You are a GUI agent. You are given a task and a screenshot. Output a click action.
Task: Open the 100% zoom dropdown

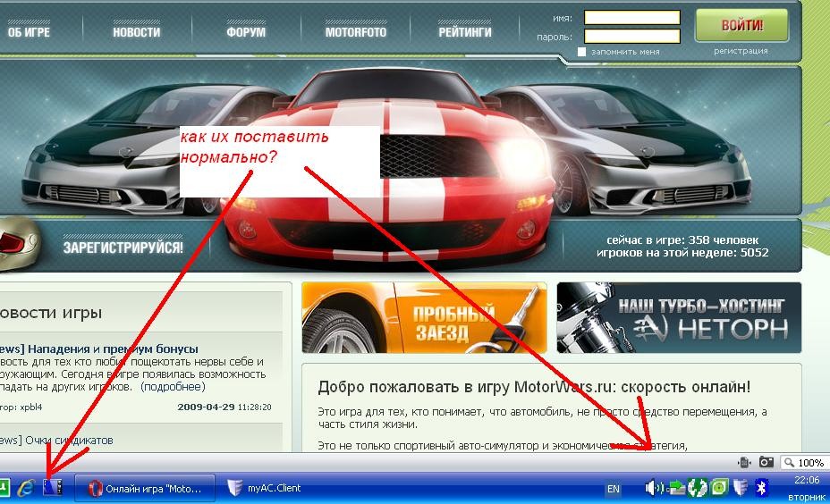[803, 462]
